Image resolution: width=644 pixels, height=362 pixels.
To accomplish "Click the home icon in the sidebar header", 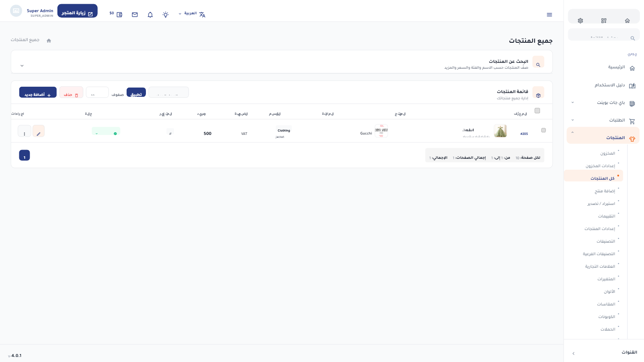I will coord(627,21).
